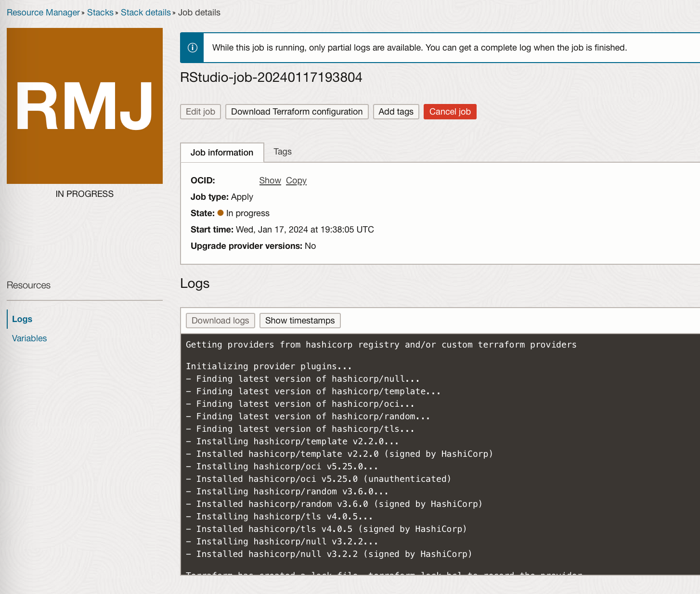The image size is (700, 594).
Task: Click log line 'Finding latest version of hashicorp/tls...'
Action: 300,429
